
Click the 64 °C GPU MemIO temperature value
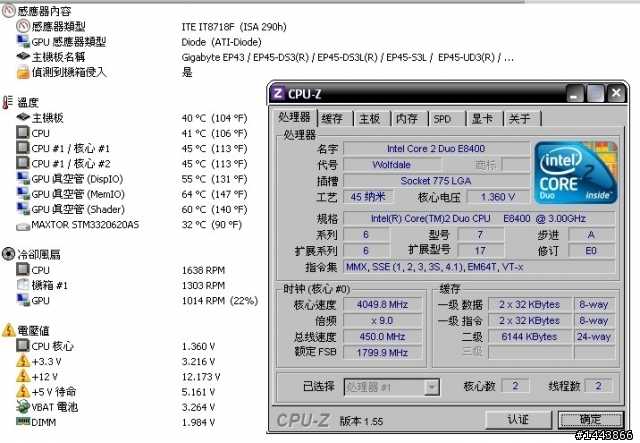point(214,194)
